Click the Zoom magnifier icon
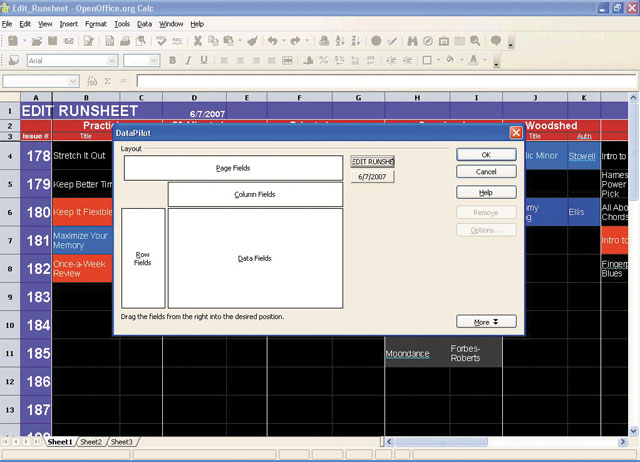The width and height of the screenshot is (640, 462). 475,41
